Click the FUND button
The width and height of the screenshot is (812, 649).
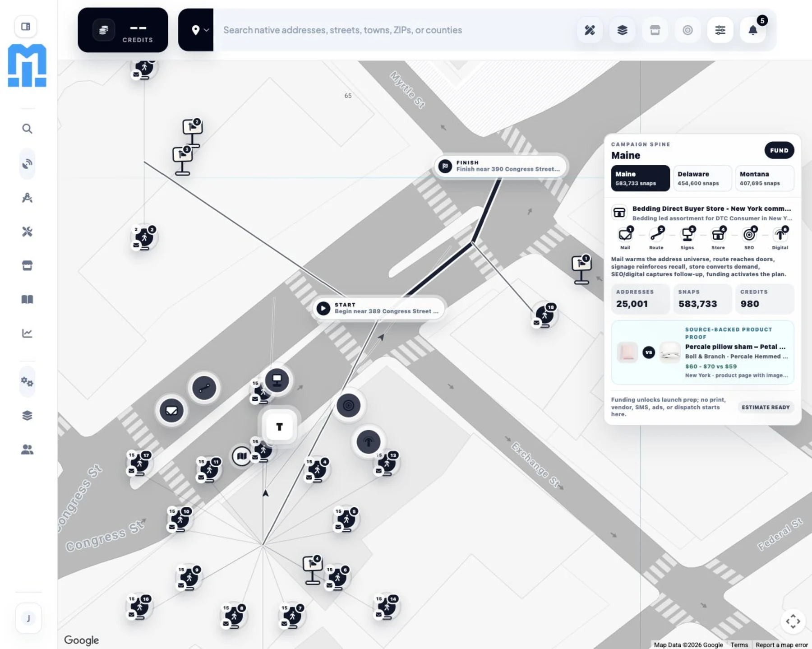(x=779, y=150)
